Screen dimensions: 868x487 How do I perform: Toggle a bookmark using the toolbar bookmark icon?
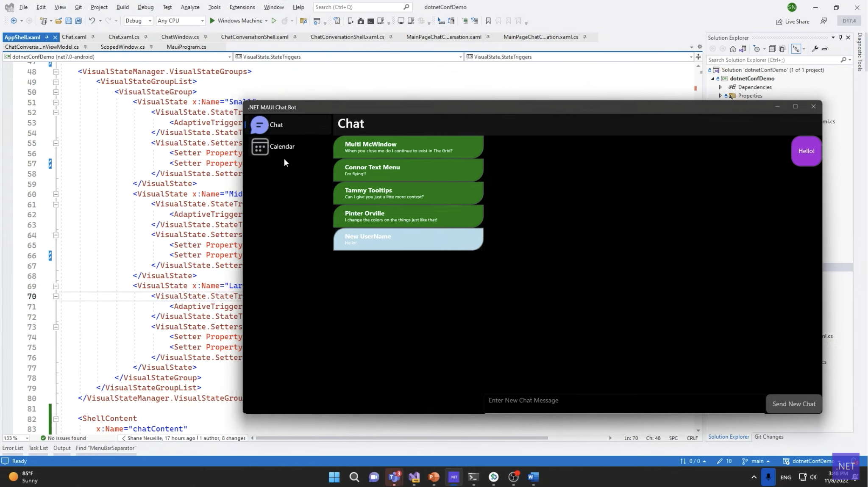pyautogui.click(x=488, y=21)
